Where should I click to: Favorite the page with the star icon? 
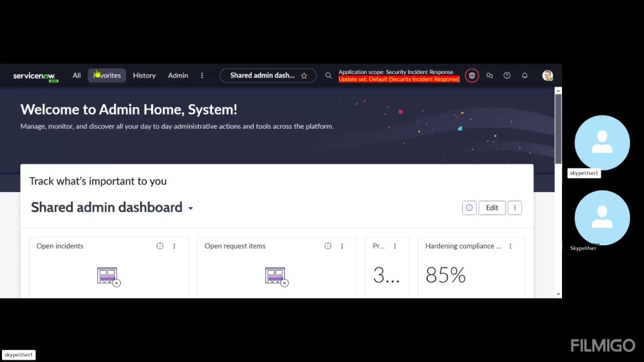[304, 75]
